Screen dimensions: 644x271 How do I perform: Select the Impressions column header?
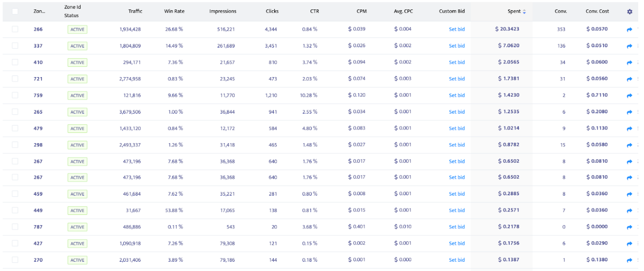point(223,11)
